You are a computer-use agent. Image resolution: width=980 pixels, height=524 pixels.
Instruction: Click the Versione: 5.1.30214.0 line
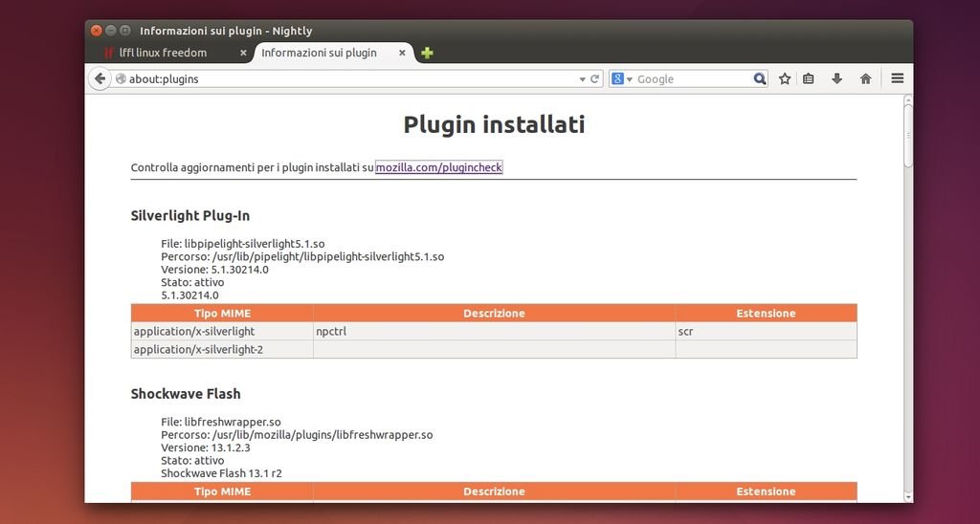pyautogui.click(x=214, y=270)
